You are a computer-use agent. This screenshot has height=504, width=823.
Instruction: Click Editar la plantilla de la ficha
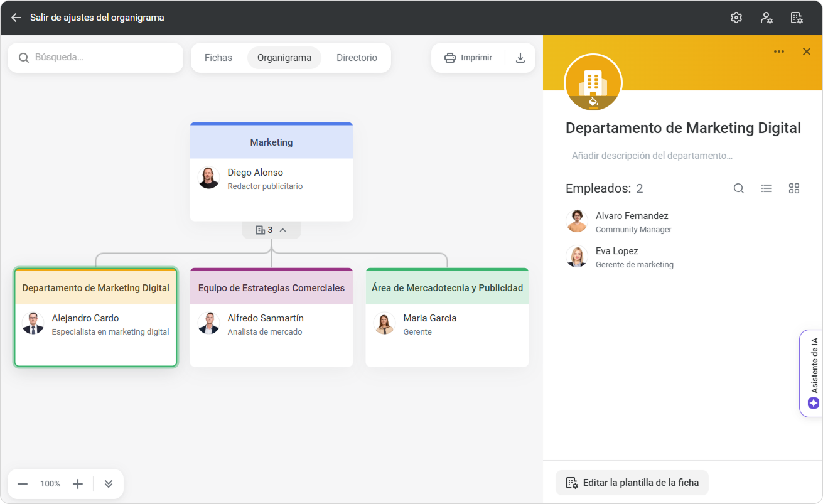(632, 483)
